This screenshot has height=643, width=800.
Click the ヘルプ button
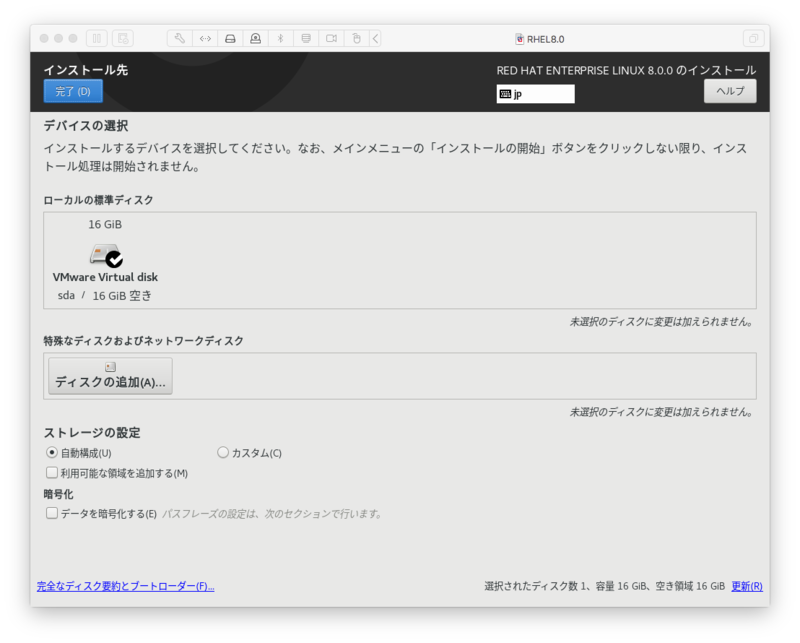(730, 91)
